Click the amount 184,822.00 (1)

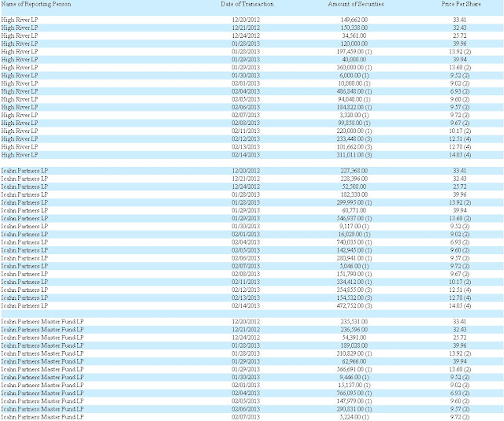[354, 107]
